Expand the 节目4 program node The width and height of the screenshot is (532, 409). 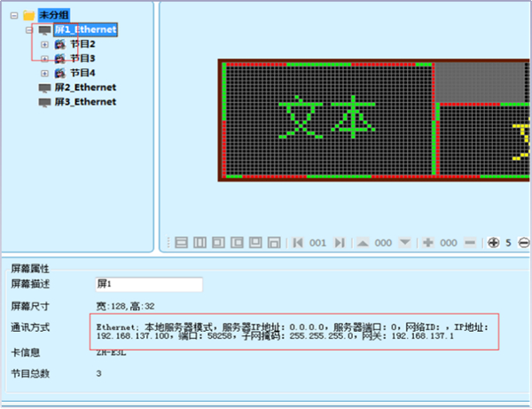[x=44, y=72]
